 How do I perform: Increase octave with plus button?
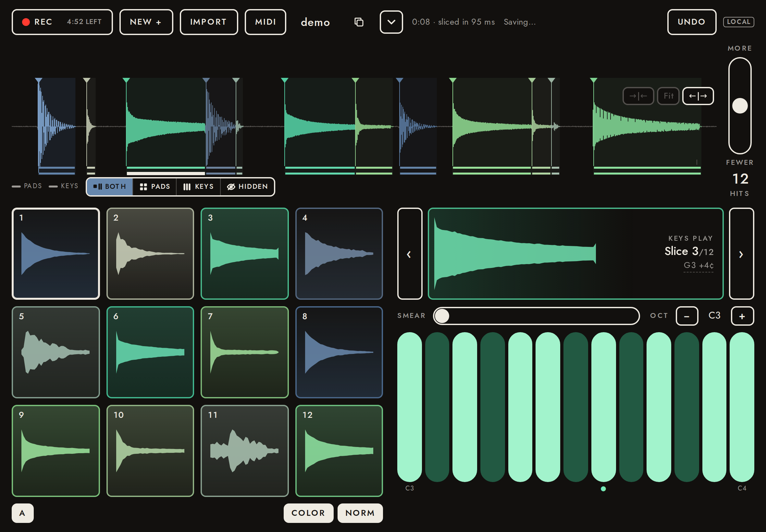point(742,316)
